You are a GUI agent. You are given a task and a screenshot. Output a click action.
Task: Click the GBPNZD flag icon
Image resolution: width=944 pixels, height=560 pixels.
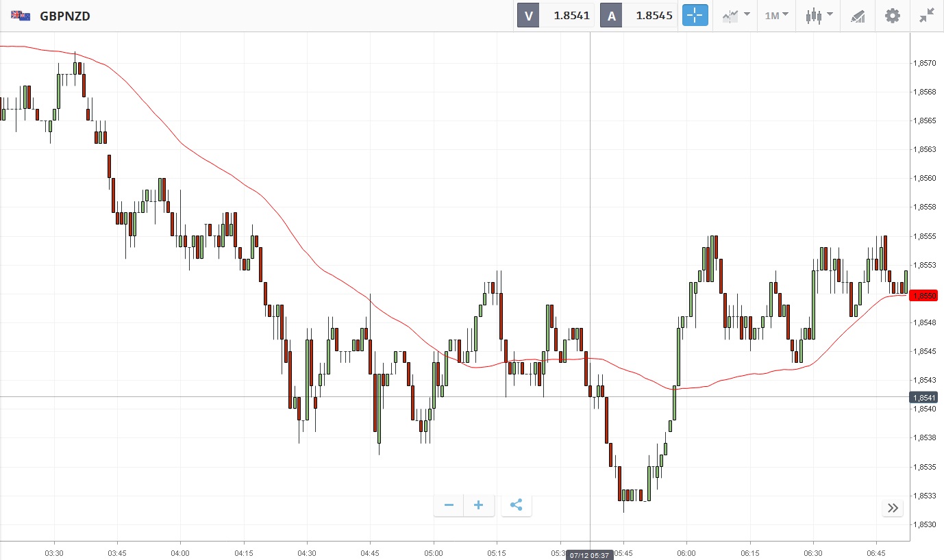tap(21, 15)
